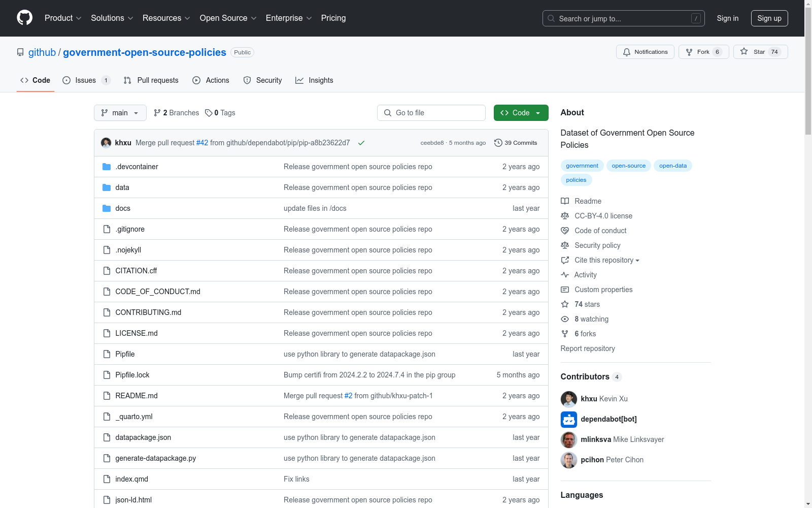This screenshot has height=508, width=812.
Task: Click the CC-BY-4.0 license scale icon
Action: click(x=565, y=216)
